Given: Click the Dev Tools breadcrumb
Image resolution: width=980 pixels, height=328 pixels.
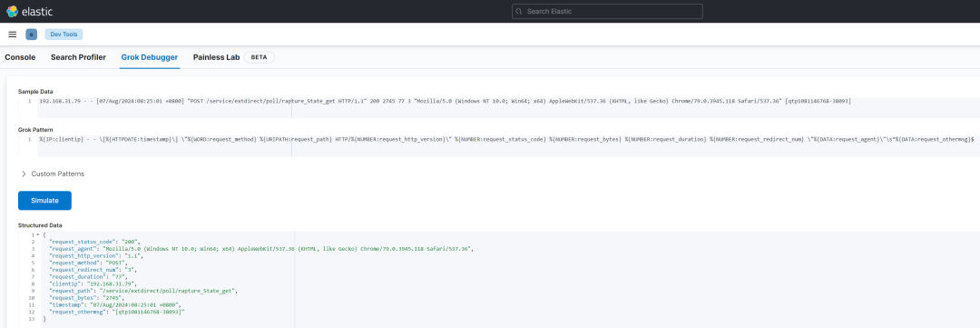Looking at the screenshot, I should [64, 35].
